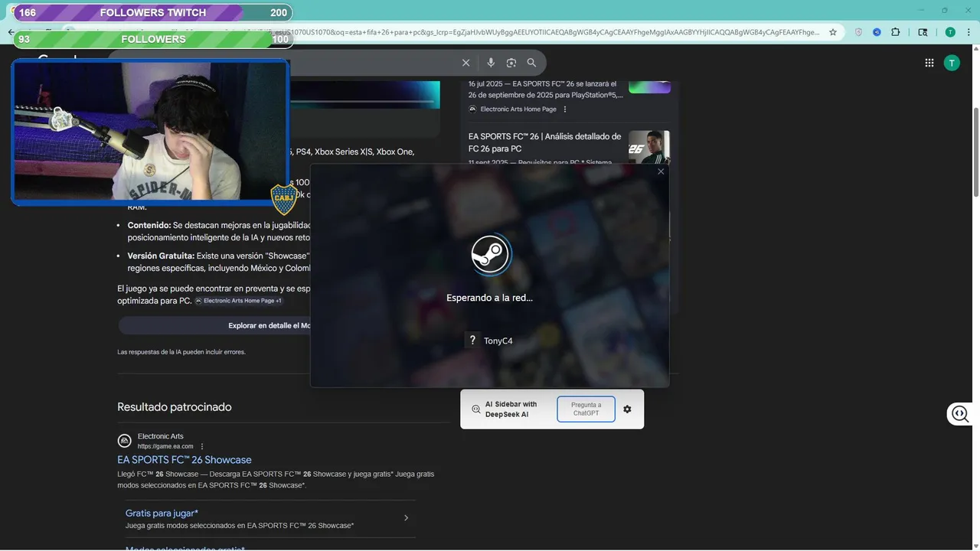Click the green-purple result thumbnail

tap(649, 86)
